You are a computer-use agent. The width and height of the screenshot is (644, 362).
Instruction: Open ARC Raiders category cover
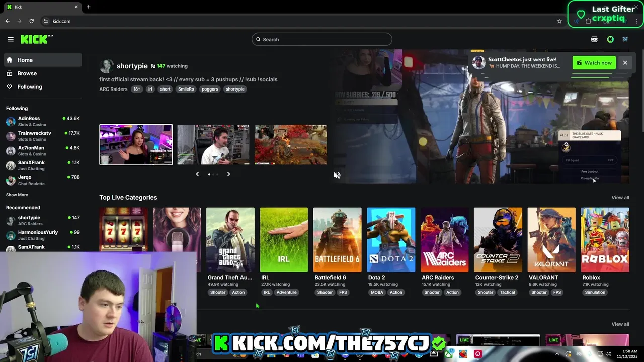tap(445, 240)
